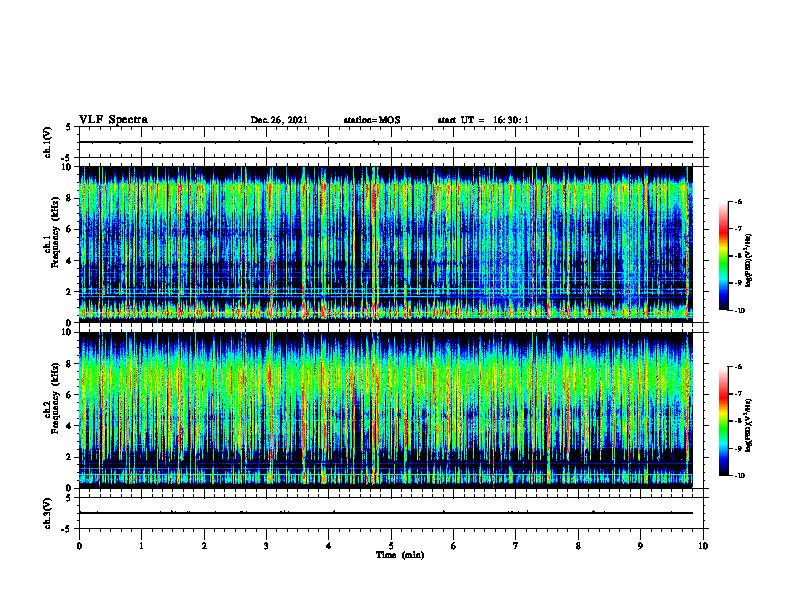Click the "-6" value on ch.1 colorbar
The height and width of the screenshot is (612, 792).
[737, 202]
